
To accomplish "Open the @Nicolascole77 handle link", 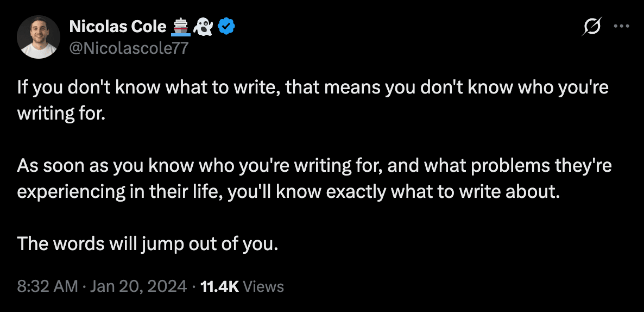I will [x=129, y=48].
